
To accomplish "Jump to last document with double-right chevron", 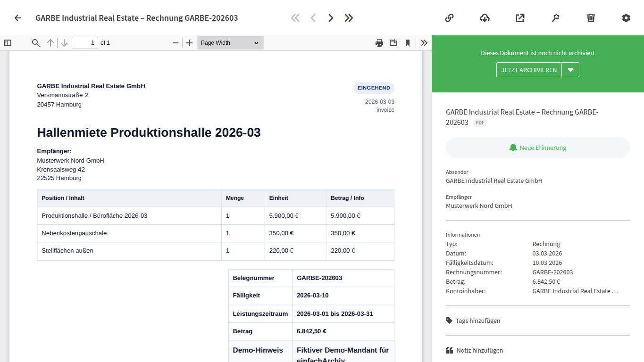I will pyautogui.click(x=349, y=18).
